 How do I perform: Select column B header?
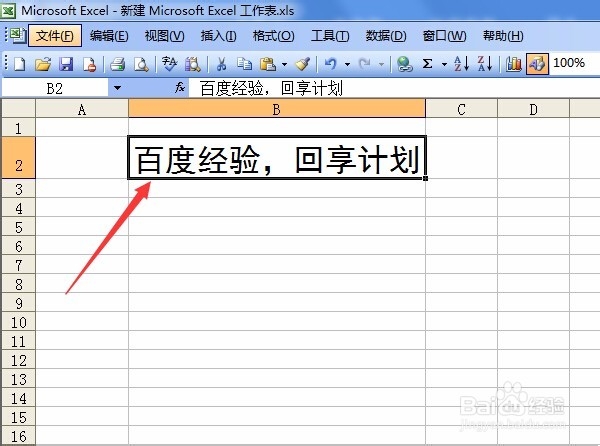click(277, 110)
